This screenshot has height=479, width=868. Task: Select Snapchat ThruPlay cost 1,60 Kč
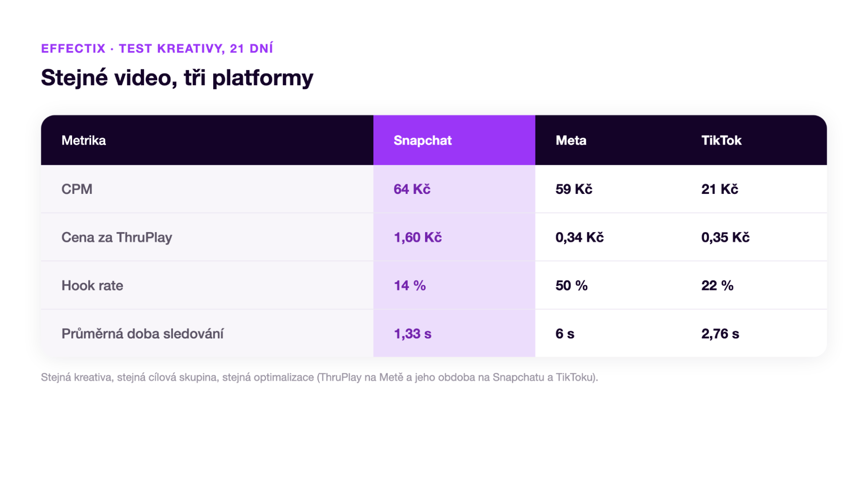(417, 237)
